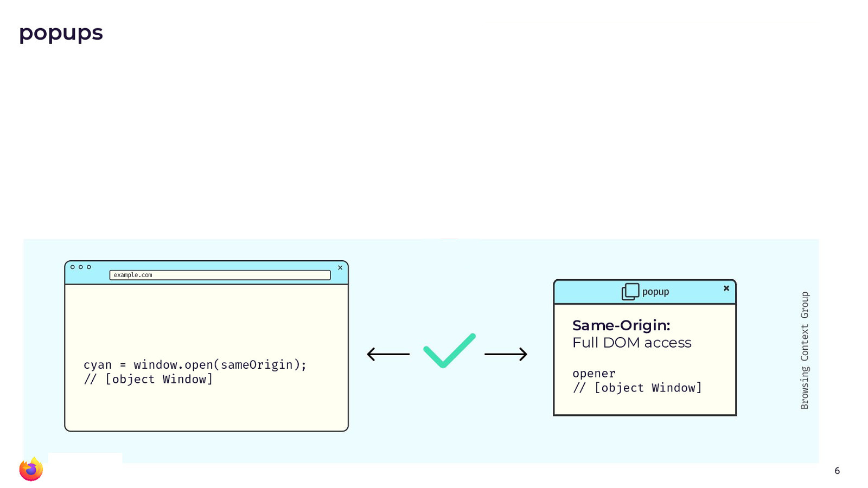The height and width of the screenshot is (488, 868).
Task: Click the left-pointing arrow
Action: [388, 354]
